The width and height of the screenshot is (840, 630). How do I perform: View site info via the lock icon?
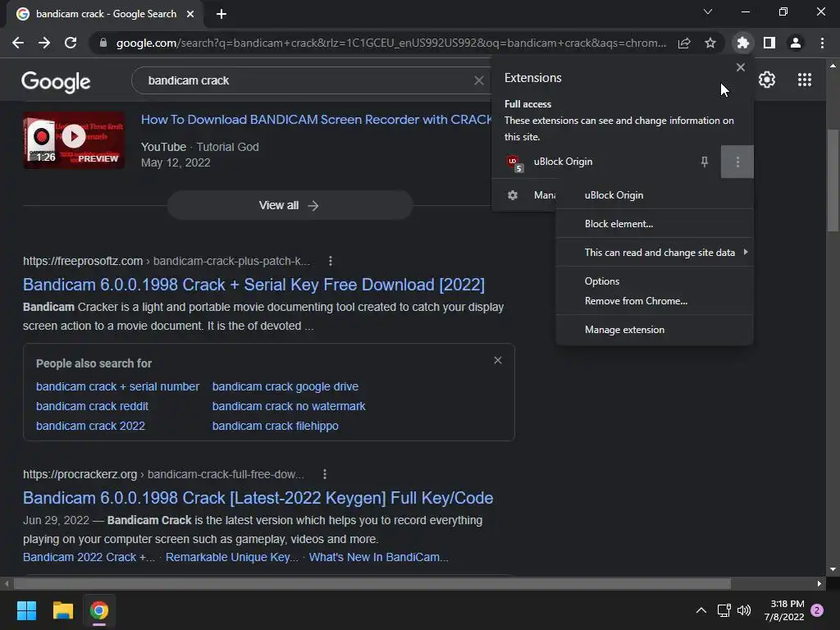[103, 43]
